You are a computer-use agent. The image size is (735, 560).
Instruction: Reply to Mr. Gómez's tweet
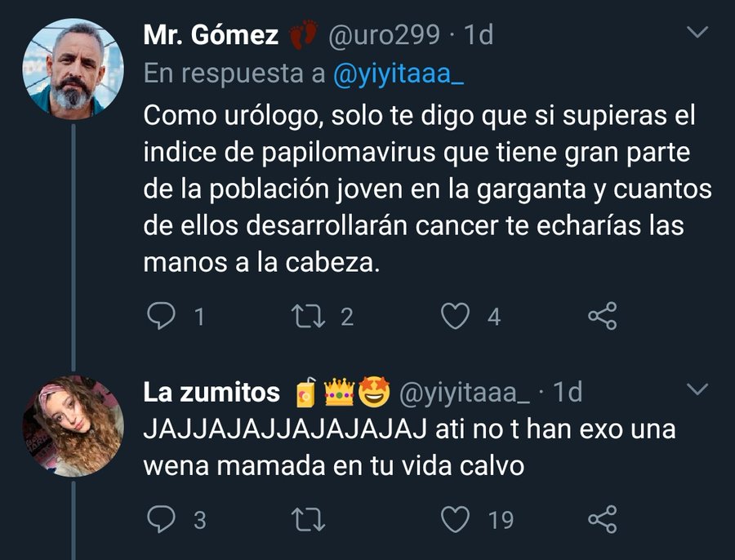click(x=161, y=316)
